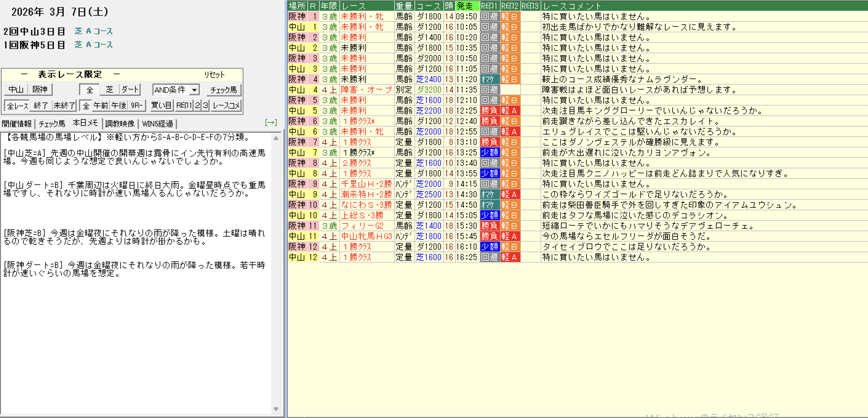Switch to the 調教映像 tab
The image size is (868, 418).
tap(120, 124)
